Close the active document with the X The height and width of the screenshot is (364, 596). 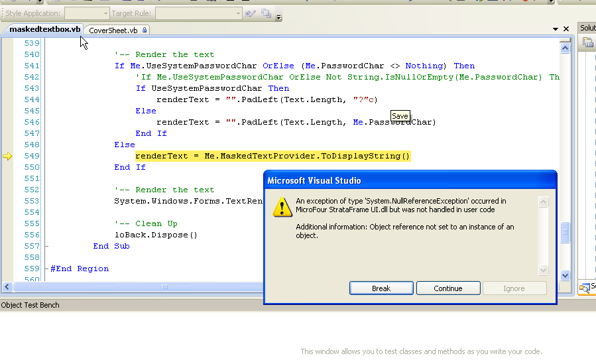pyautogui.click(x=566, y=29)
